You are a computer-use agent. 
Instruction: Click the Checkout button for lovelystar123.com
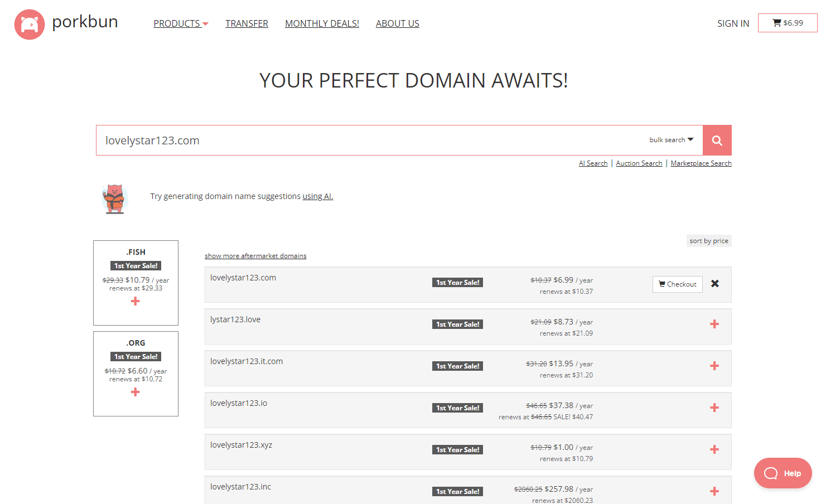pos(677,284)
